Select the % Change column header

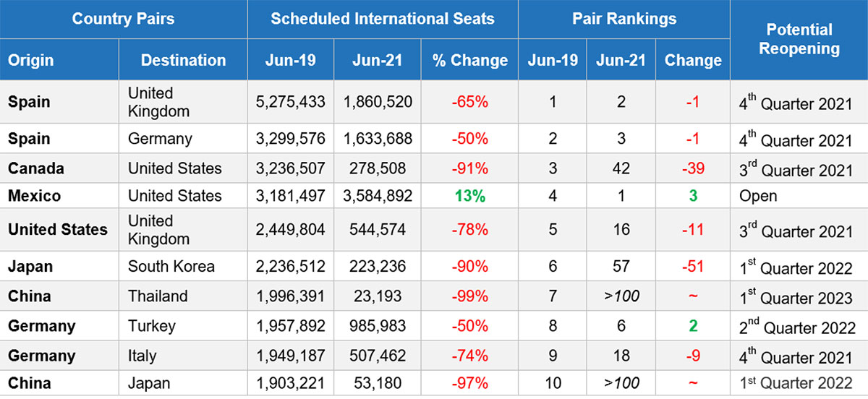(x=470, y=60)
